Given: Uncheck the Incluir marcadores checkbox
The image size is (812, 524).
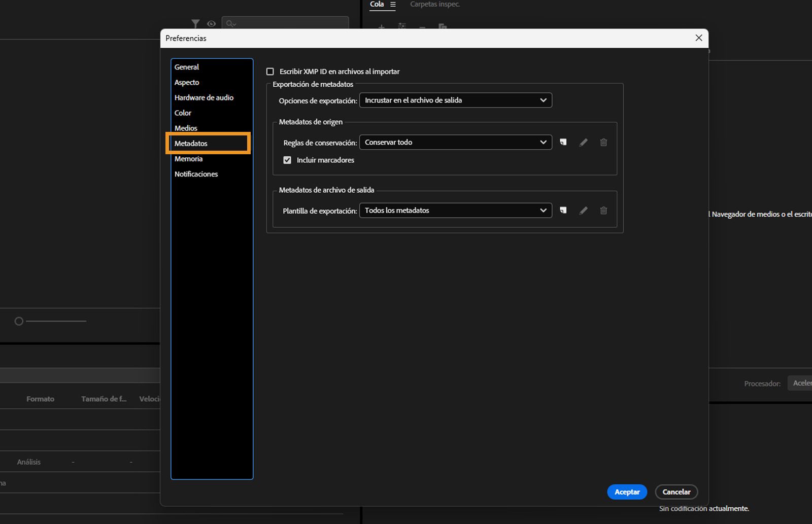Looking at the screenshot, I should [287, 160].
